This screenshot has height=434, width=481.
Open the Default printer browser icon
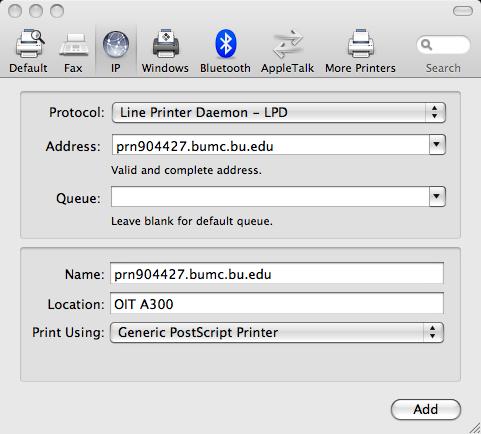point(29,44)
